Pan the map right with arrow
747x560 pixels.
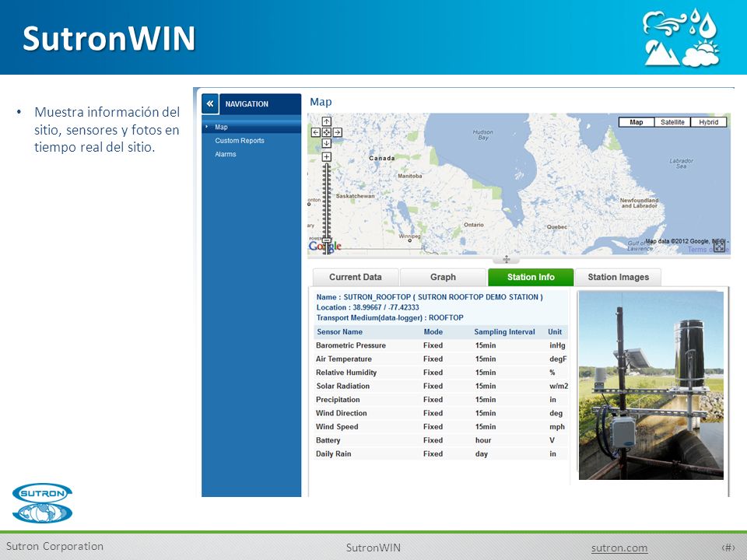click(x=337, y=132)
